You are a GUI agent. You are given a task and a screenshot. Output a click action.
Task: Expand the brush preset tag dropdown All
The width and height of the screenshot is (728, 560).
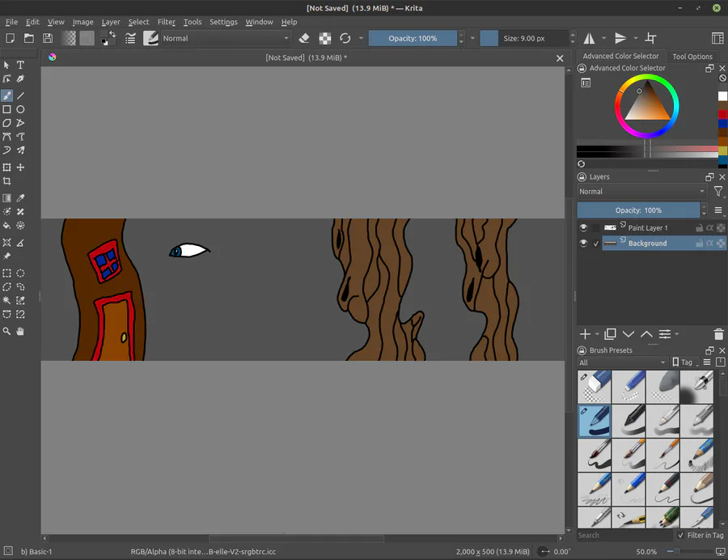coord(621,363)
